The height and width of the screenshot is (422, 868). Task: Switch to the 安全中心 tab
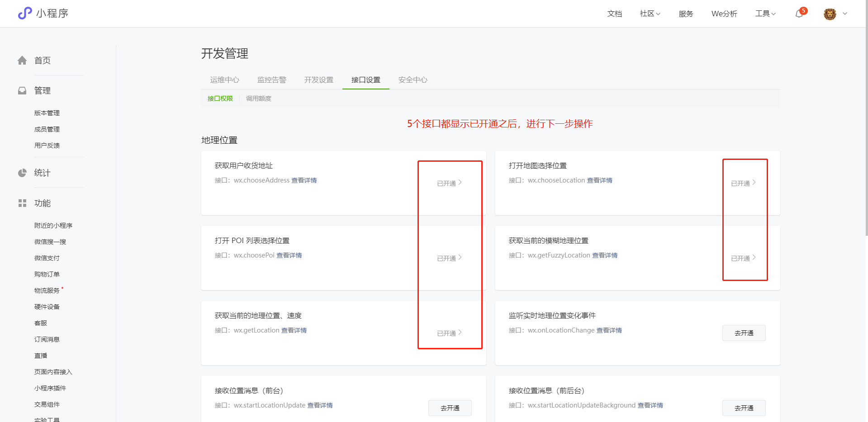pyautogui.click(x=413, y=80)
